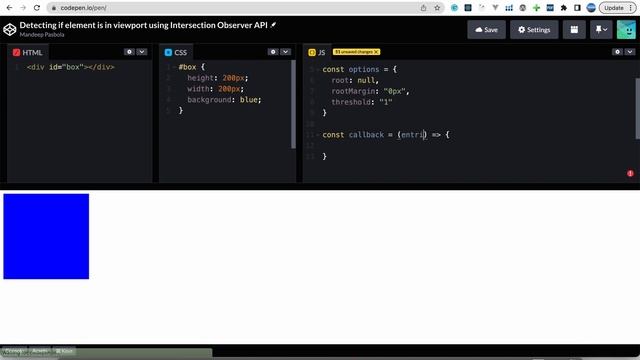This screenshot has width=640, height=360.
Task: Click the Chrome profile avatar
Action: tap(591, 8)
